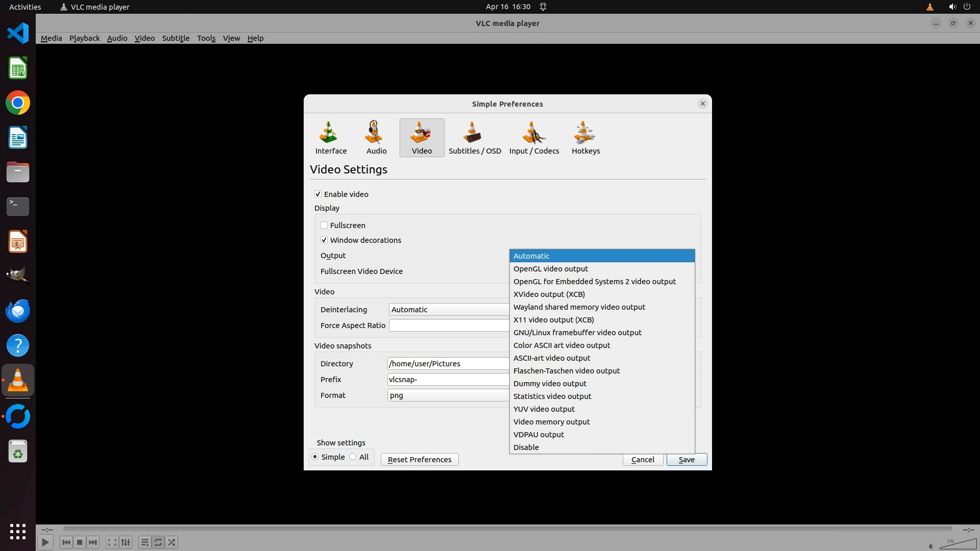Open the Hotkeys preferences category

click(x=585, y=138)
